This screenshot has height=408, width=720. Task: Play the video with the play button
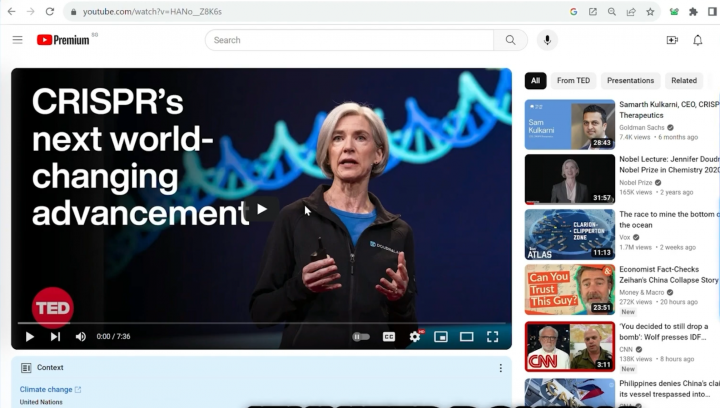(x=30, y=337)
